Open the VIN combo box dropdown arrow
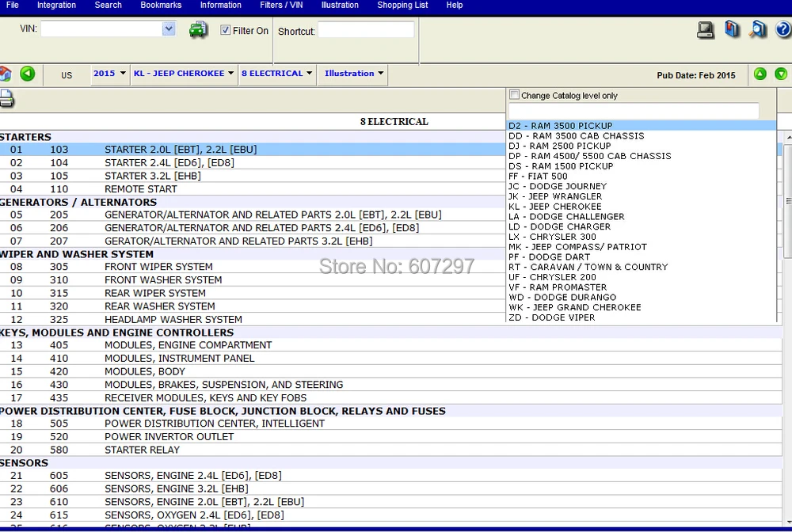The width and height of the screenshot is (792, 532). coord(169,28)
